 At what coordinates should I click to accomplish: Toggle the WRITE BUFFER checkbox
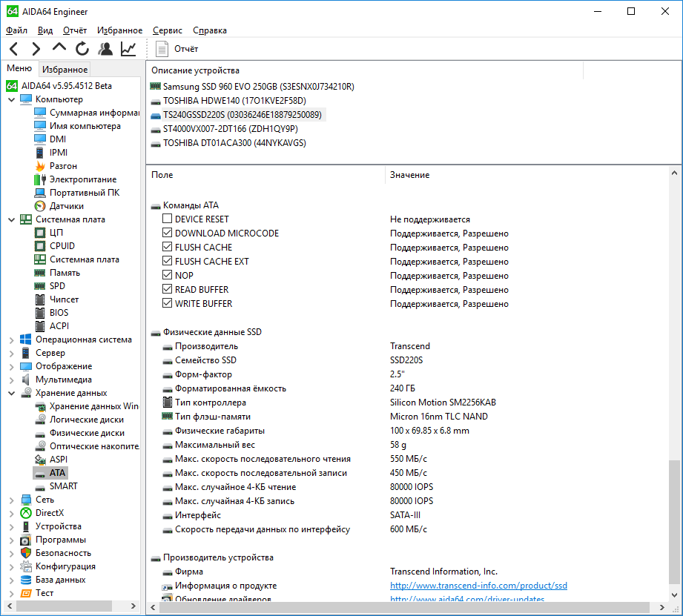point(167,304)
